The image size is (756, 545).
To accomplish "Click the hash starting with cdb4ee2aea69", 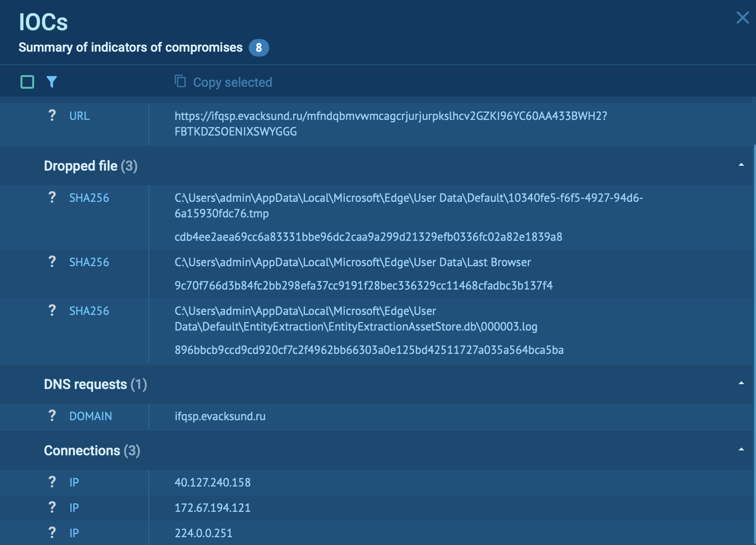I will pyautogui.click(x=368, y=237).
